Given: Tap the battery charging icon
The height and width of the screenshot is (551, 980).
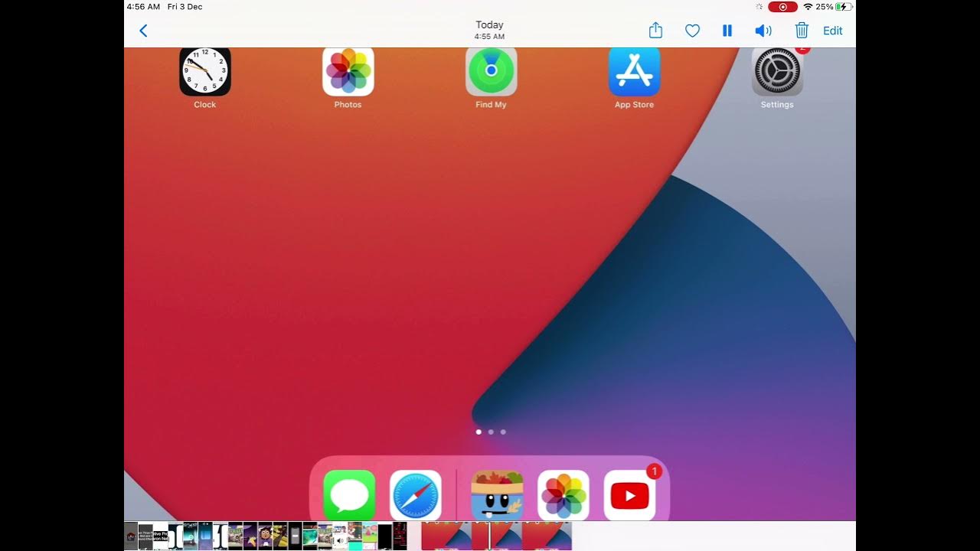Looking at the screenshot, I should tap(844, 7).
